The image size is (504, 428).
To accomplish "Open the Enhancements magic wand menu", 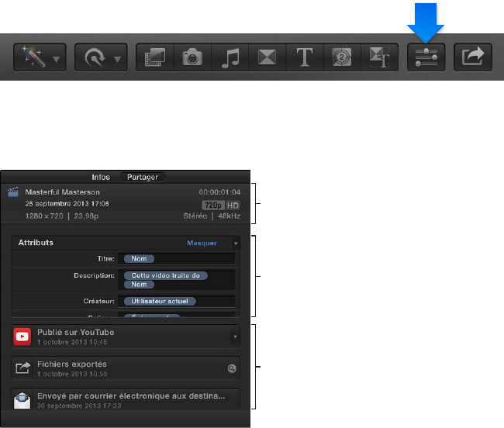I will pyautogui.click(x=40, y=57).
